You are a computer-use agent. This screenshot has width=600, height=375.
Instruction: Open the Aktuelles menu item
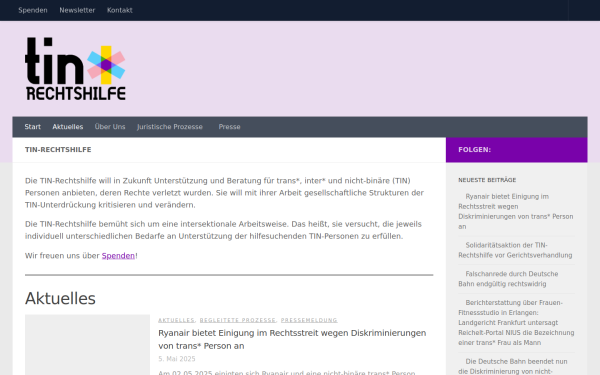68,127
